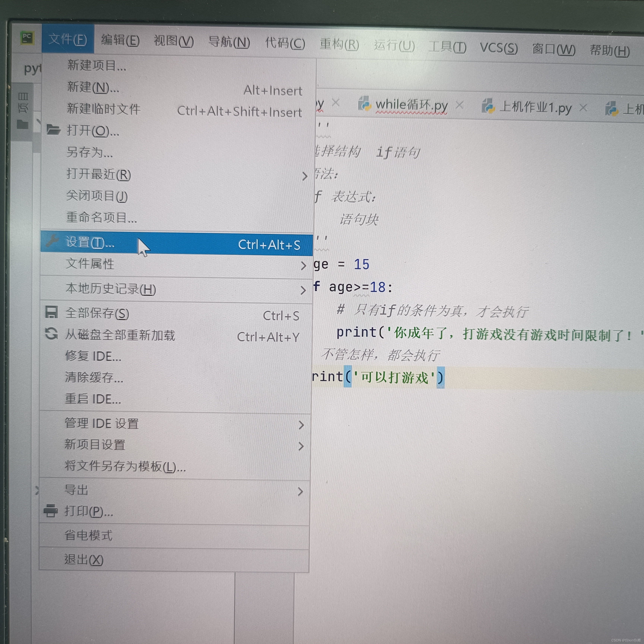Click the wrench icon on 设置(T)
644x644 pixels.
tap(52, 241)
